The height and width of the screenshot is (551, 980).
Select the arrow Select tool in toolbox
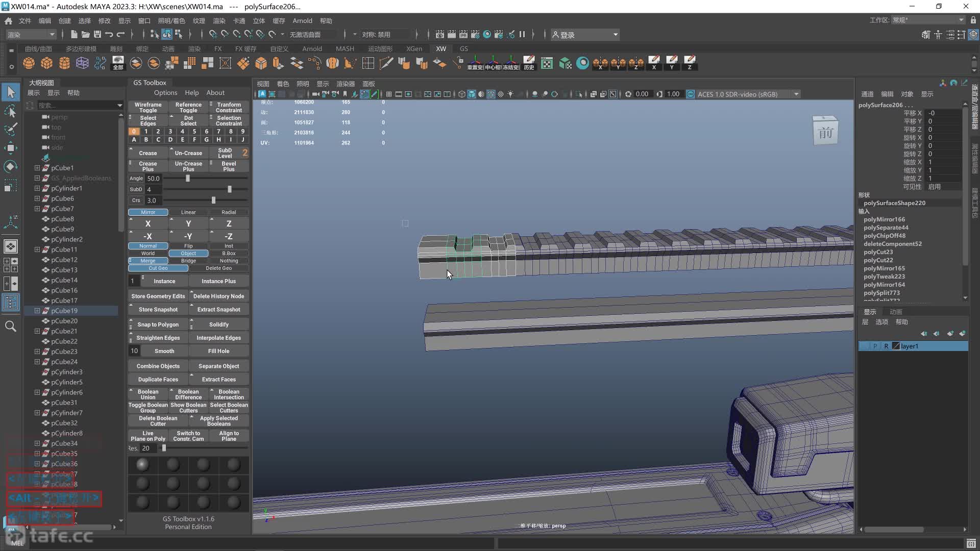(11, 92)
